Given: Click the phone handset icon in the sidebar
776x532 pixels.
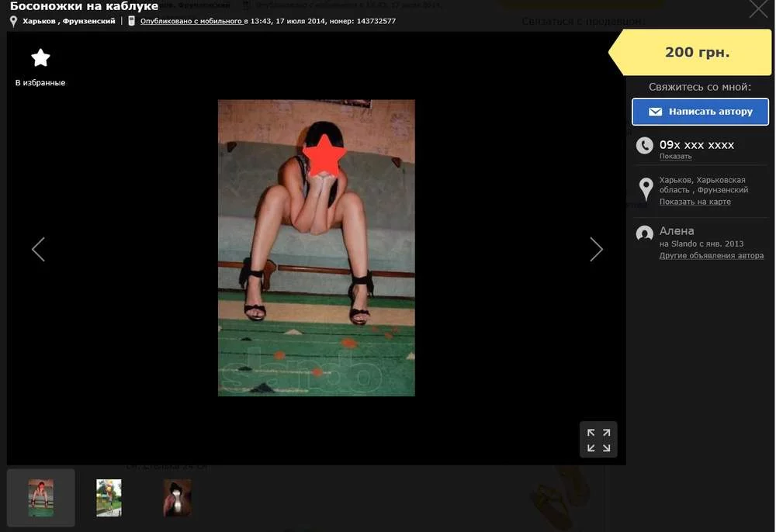Looking at the screenshot, I should tap(643, 144).
